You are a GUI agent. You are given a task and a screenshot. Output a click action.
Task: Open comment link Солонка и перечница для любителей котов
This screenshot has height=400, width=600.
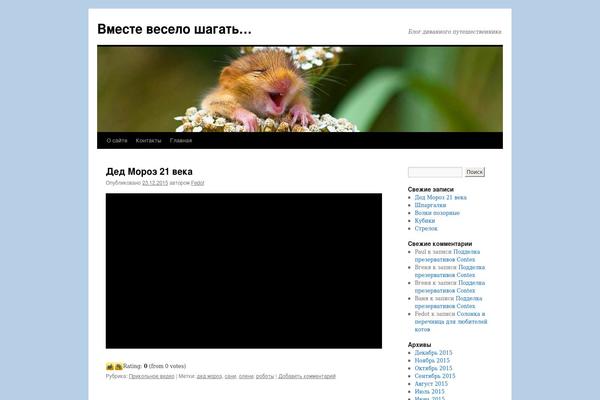point(451,322)
